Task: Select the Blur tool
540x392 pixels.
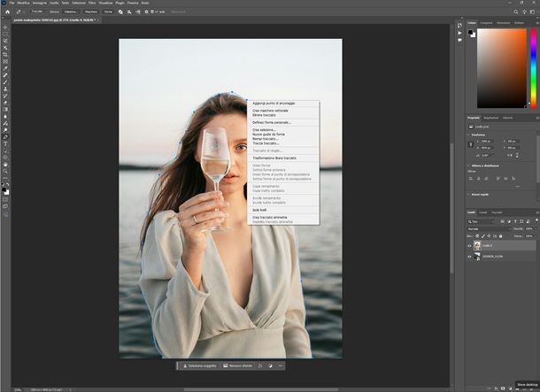Action: (5, 116)
